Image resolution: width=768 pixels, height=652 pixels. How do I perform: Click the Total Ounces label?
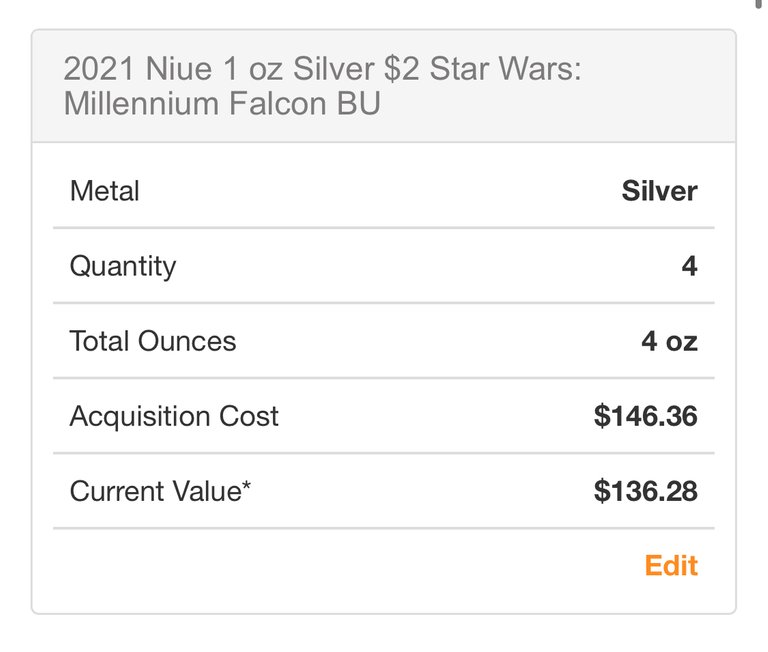click(x=153, y=341)
